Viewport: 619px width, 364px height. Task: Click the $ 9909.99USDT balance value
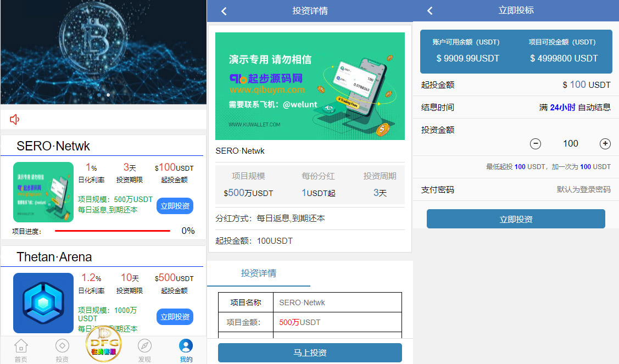point(468,58)
